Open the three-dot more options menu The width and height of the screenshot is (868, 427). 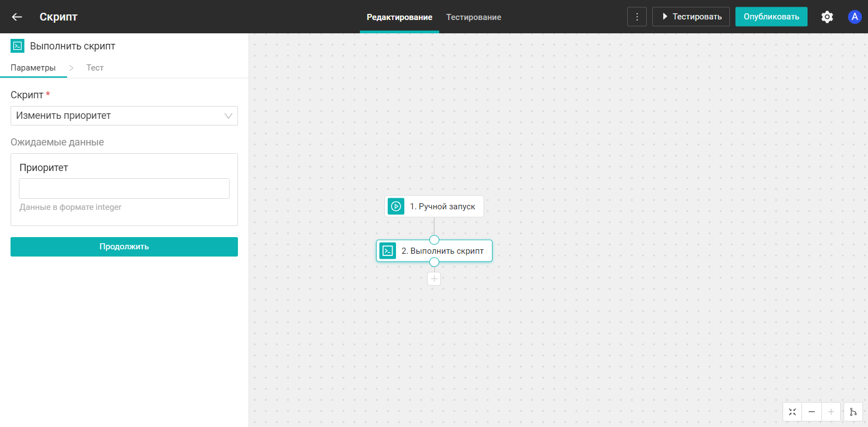coord(637,17)
